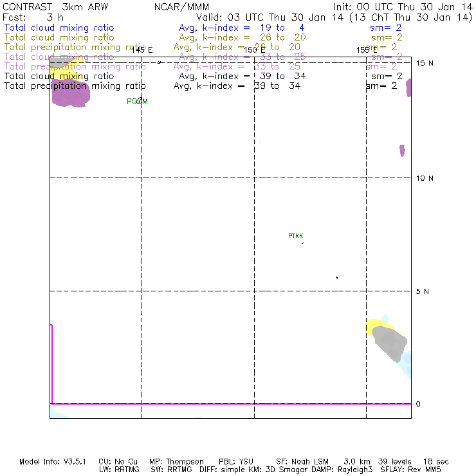The image size is (476, 476).
Task: Click the large purple precipitation blob near PGUM
Action: click(x=71, y=93)
